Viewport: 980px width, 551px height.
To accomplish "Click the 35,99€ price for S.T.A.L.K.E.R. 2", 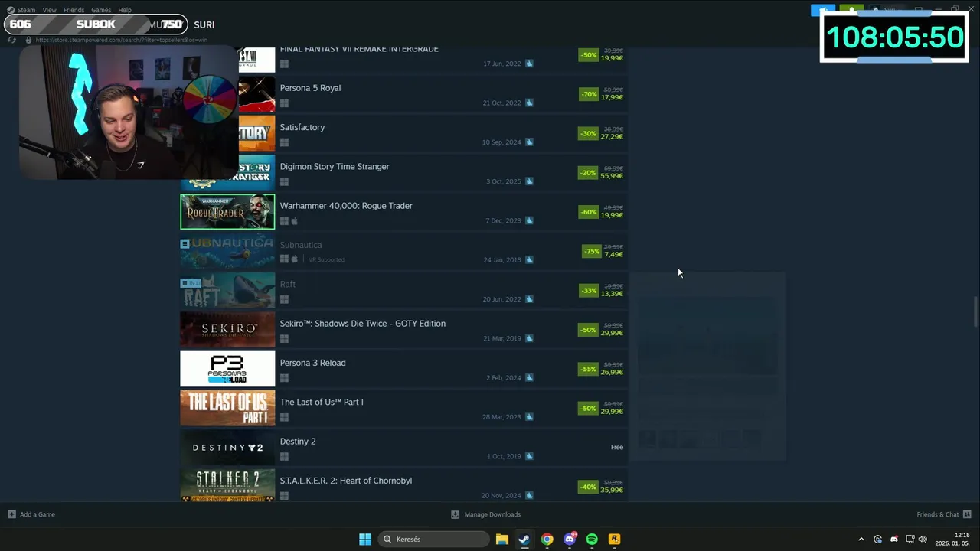I will click(612, 490).
